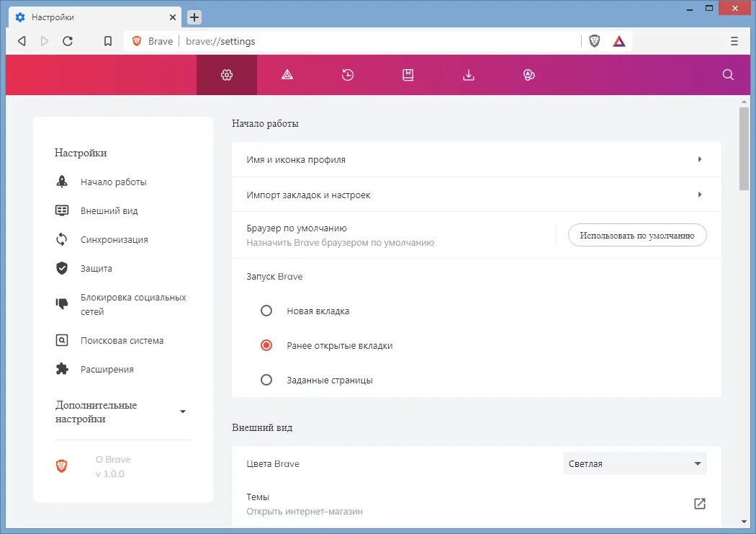Expand Имя и иконка профиля row arrow
This screenshot has width=756, height=534.
[700, 159]
